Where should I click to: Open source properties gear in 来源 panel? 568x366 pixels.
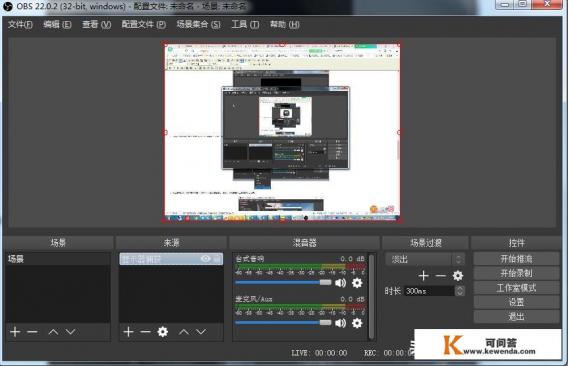[163, 332]
